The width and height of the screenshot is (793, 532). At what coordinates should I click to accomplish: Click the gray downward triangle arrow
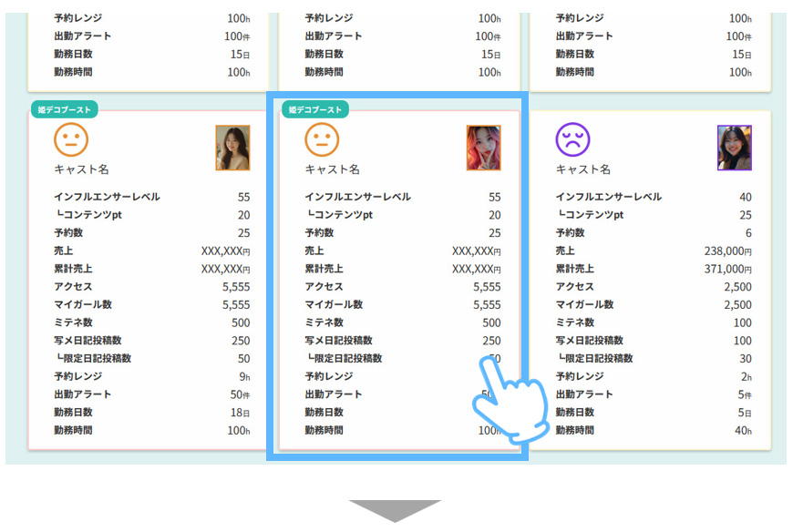tap(396, 510)
